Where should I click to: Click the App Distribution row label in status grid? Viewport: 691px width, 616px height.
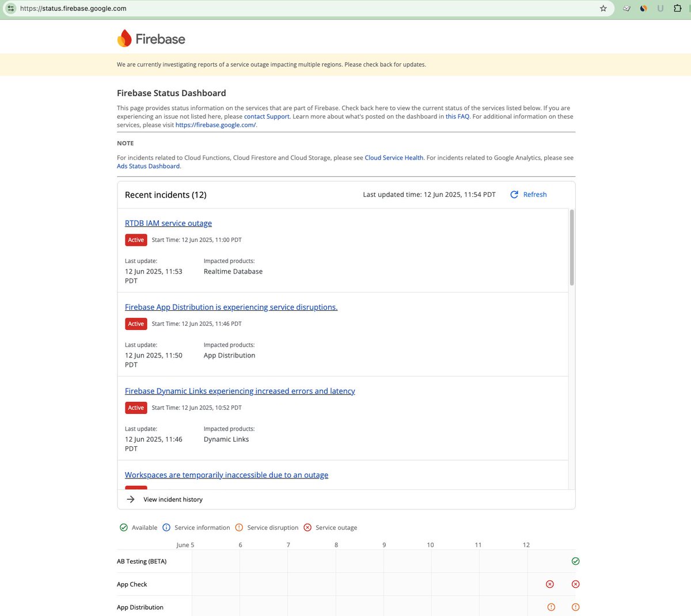[x=140, y=607]
